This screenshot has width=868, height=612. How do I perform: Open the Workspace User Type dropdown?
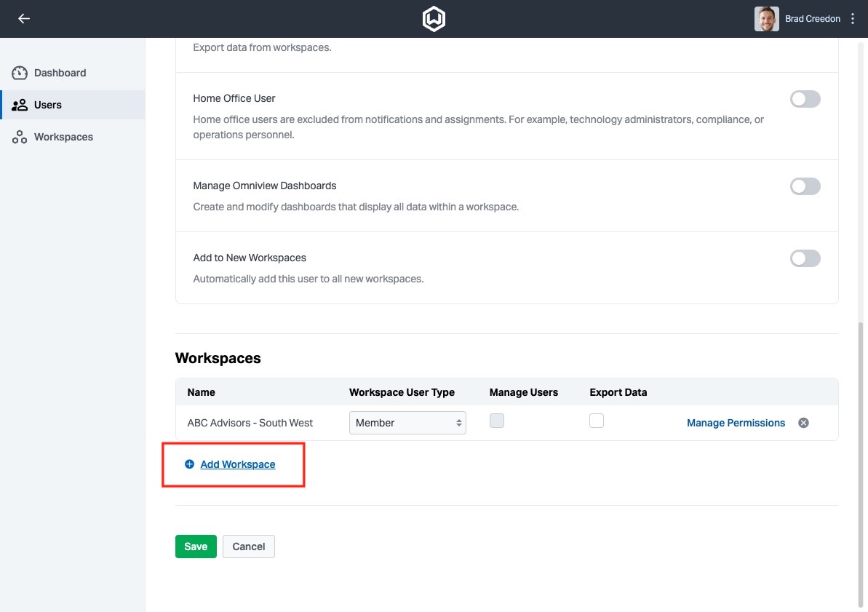click(x=407, y=423)
